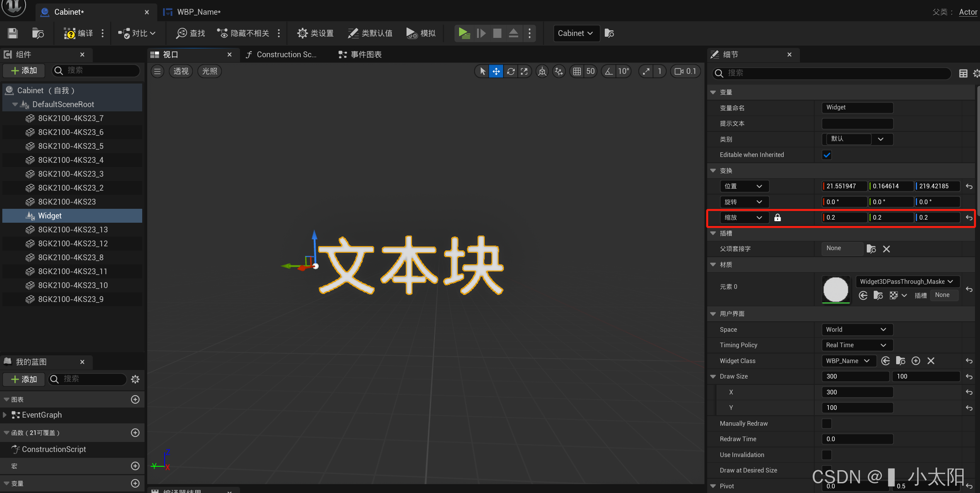Click the material element 0 thumbnail
The width and height of the screenshot is (980, 493).
(835, 289)
